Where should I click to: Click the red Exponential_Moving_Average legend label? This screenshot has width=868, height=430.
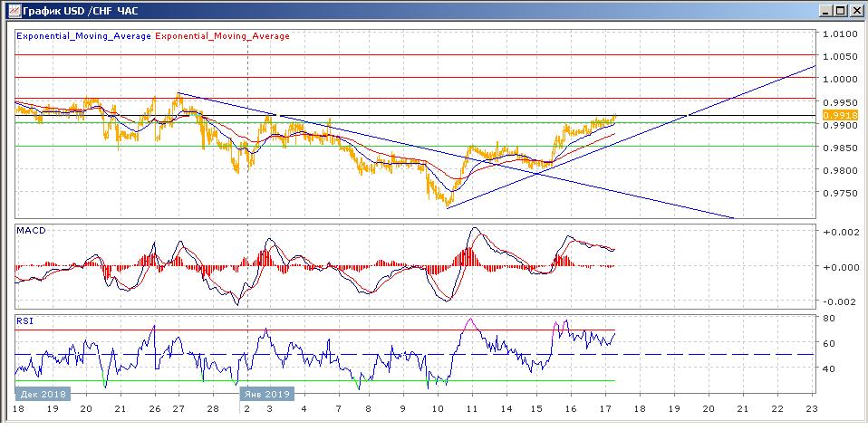[223, 36]
